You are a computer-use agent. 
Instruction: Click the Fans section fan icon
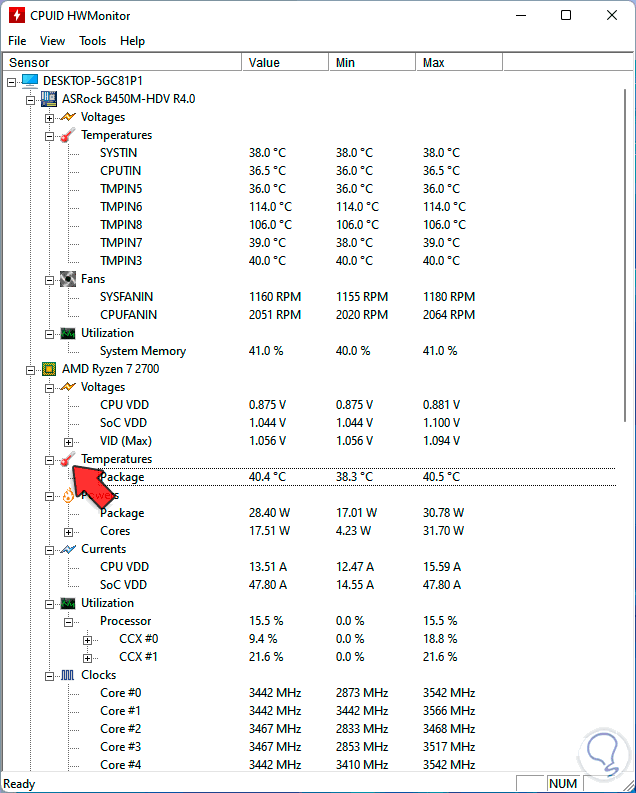[x=68, y=279]
